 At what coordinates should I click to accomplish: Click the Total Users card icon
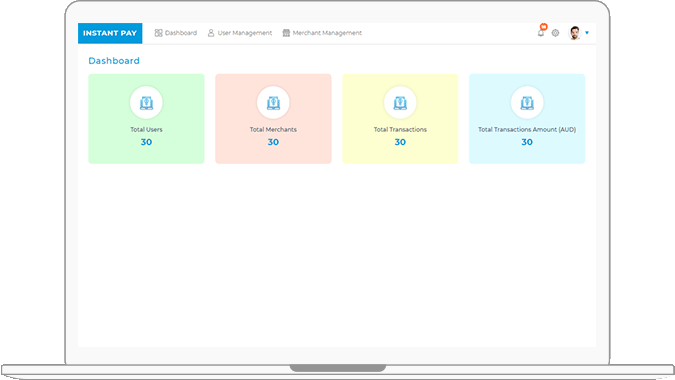pos(146,102)
